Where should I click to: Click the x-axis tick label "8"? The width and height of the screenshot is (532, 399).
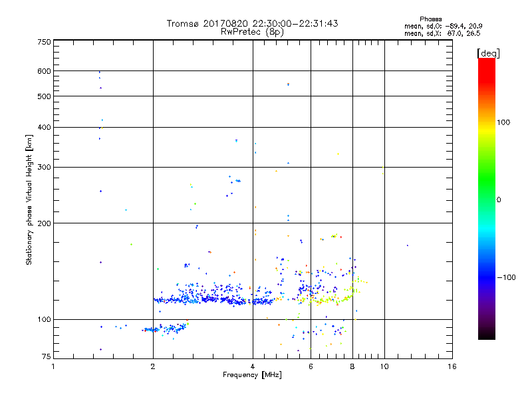pos(352,366)
